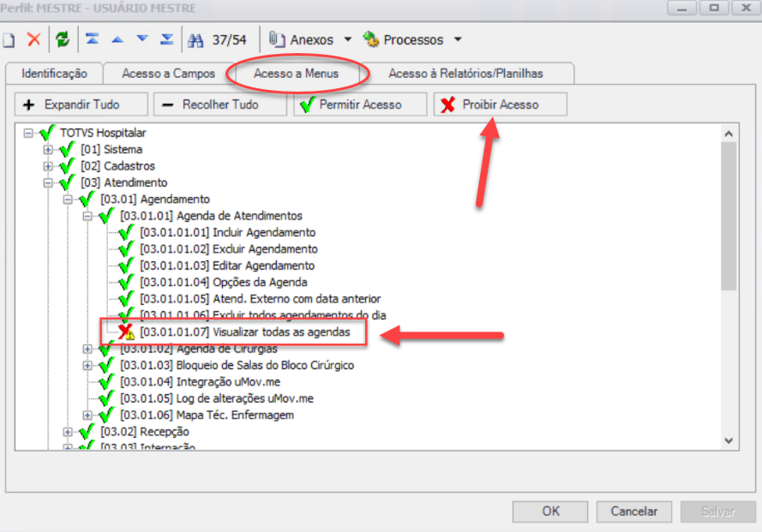Click check icon beside [03.02] Recepção
Screen dimensions: 762x532
pos(87,431)
